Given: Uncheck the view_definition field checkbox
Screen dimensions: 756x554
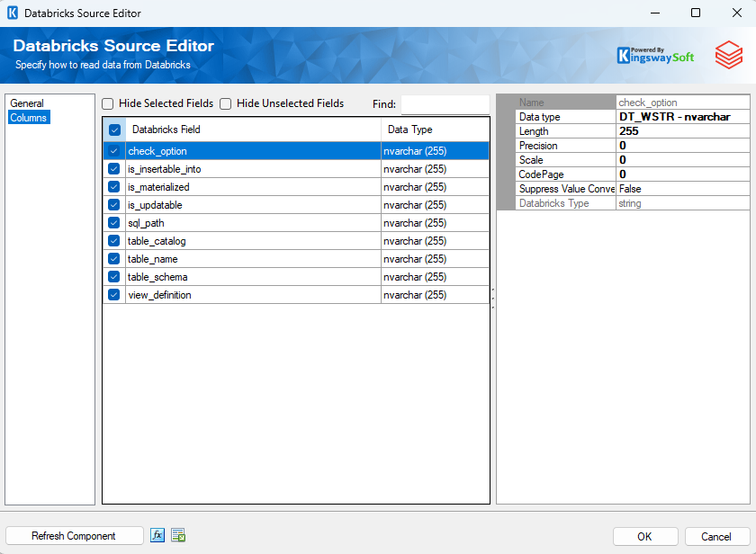Looking at the screenshot, I should coord(114,295).
